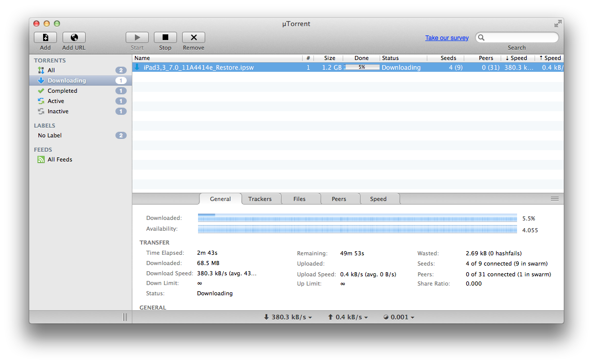Click the detail pane grip handle icon
Screen dimensions: 593x364
[555, 199]
